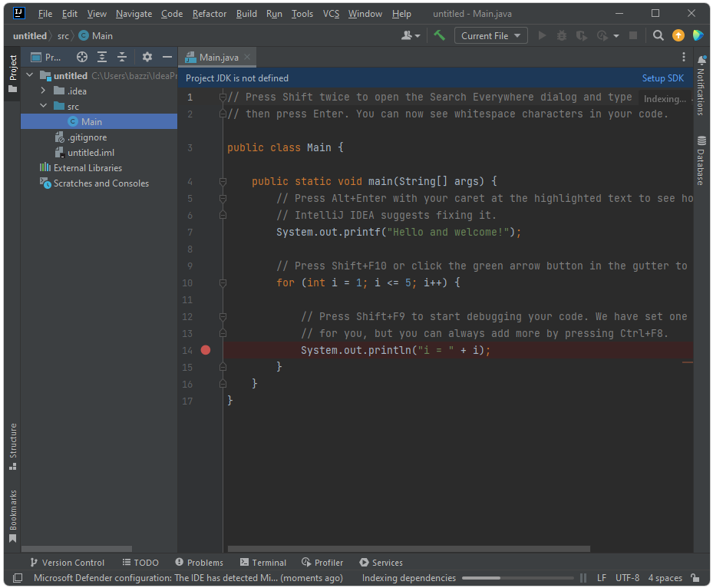Toggle tool window bars icon bottom-left
713x588 pixels.
tap(18, 578)
